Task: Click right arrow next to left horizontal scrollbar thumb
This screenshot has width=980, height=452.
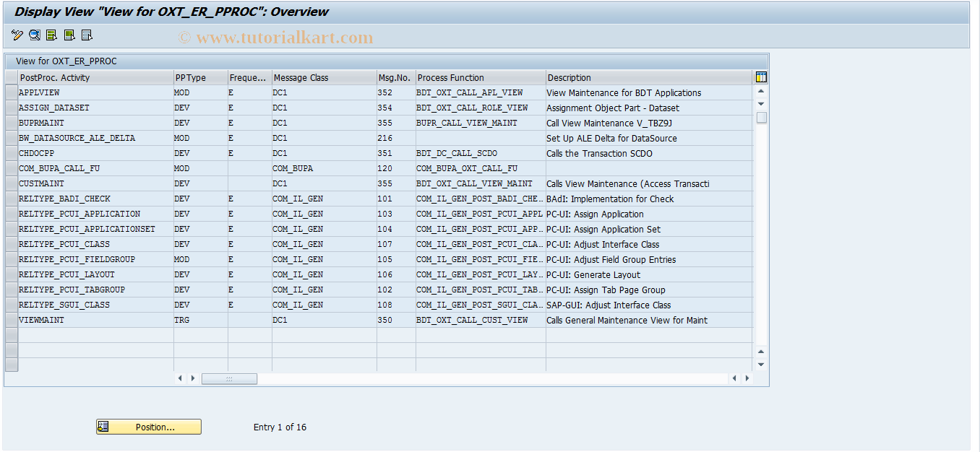Action: click(192, 378)
